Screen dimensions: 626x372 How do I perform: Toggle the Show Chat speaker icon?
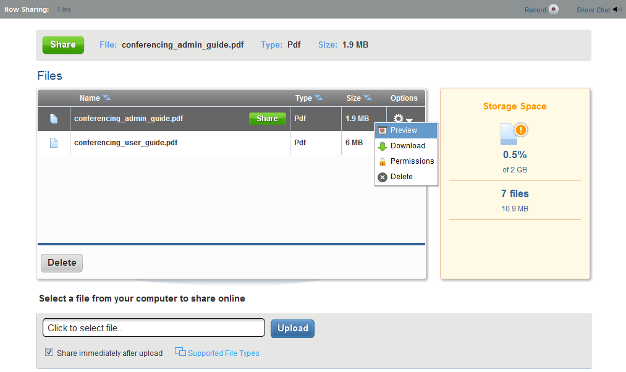click(x=617, y=9)
